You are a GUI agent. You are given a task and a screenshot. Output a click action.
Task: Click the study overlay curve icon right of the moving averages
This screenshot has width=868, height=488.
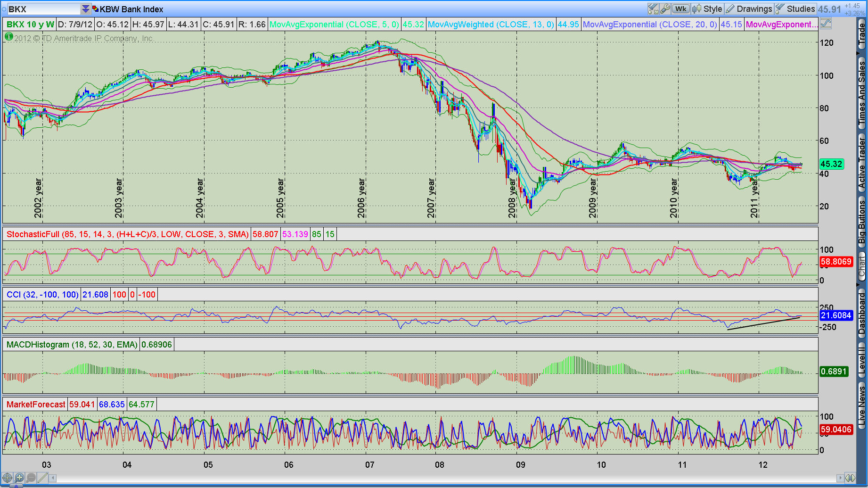pyautogui.click(x=826, y=23)
